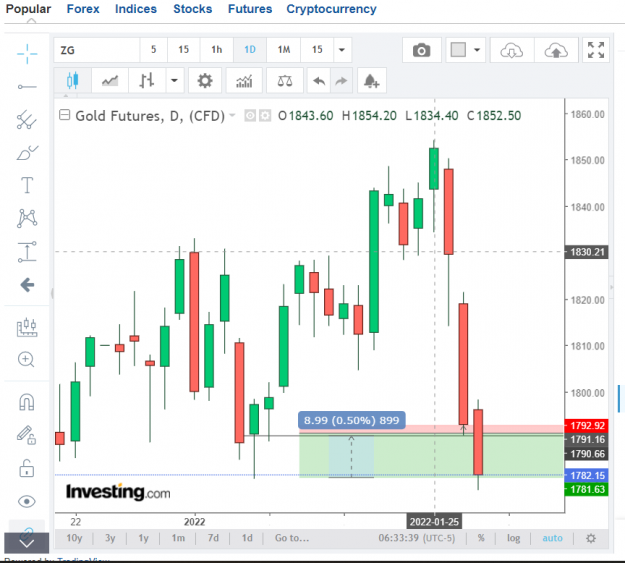This screenshot has height=563, width=625.
Task: Open price scale settings gear at bottom
Action: [591, 538]
